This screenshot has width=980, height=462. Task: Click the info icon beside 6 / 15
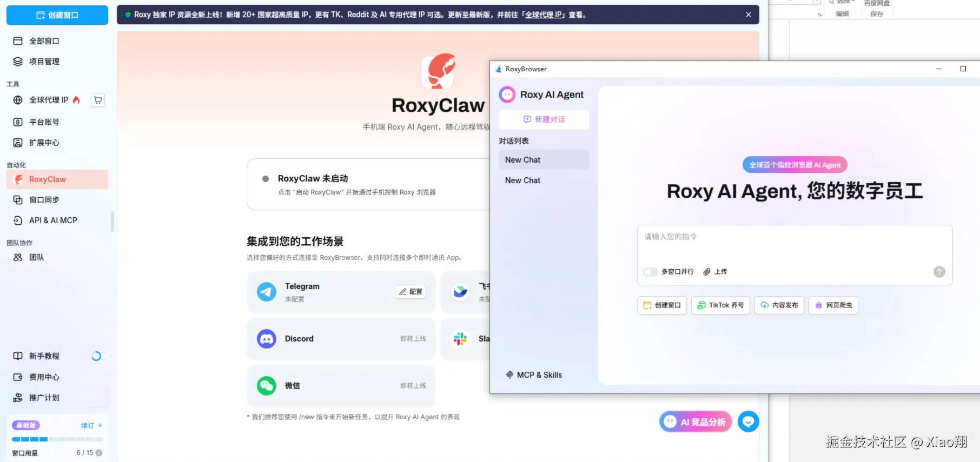tap(99, 453)
